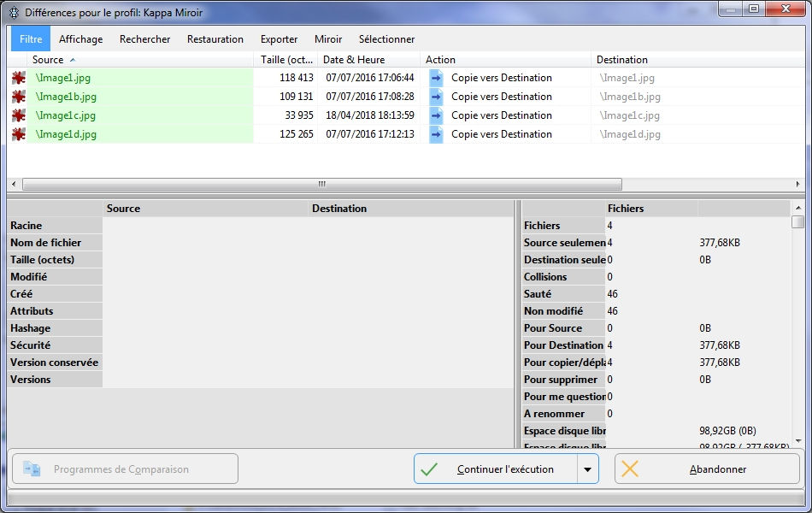Click the horizontal scrollbar right arrow

(797, 184)
